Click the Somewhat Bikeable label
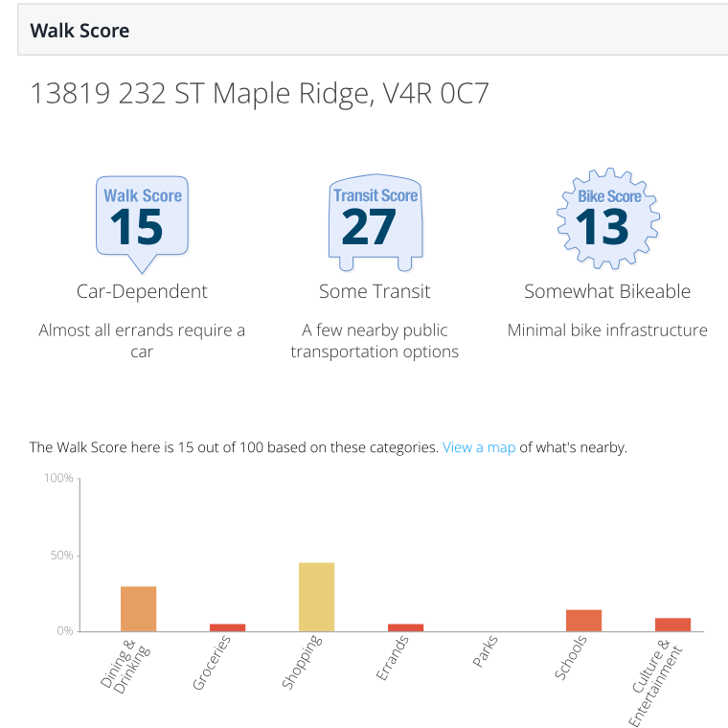 (x=607, y=291)
